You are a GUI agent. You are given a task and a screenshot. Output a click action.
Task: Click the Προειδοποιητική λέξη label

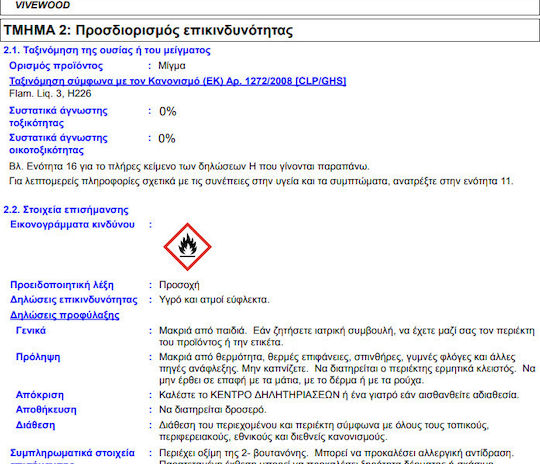click(62, 285)
